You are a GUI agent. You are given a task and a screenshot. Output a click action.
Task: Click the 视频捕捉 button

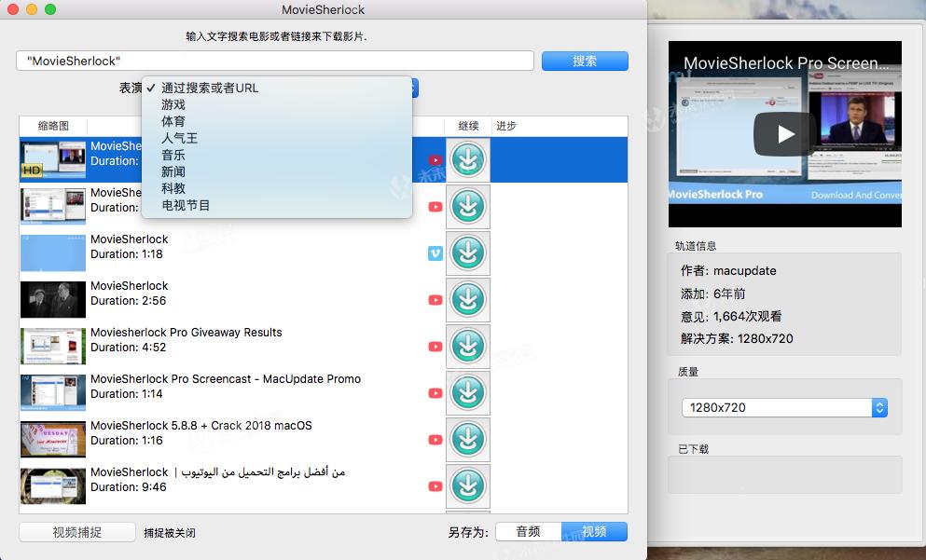tap(76, 531)
